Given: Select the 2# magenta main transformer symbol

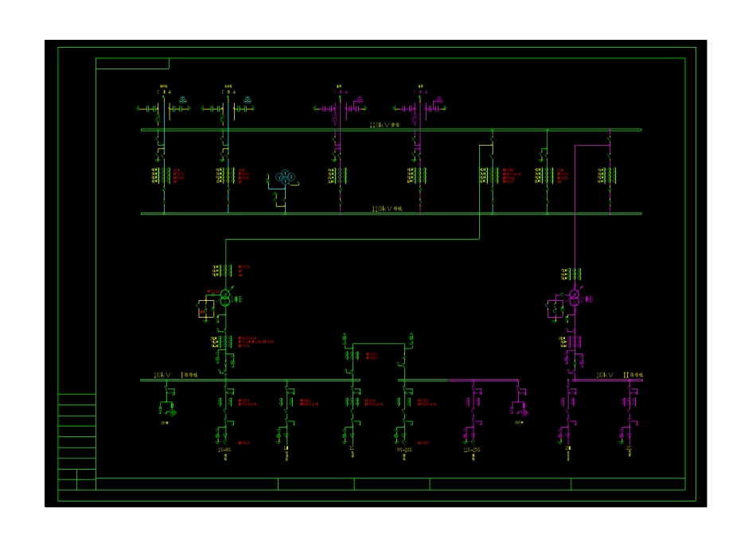Looking at the screenshot, I should (x=575, y=298).
